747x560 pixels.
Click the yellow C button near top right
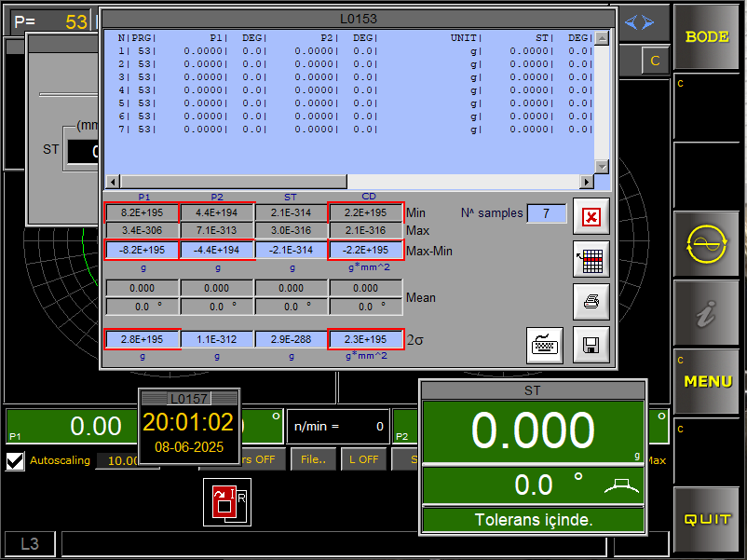[x=655, y=61]
